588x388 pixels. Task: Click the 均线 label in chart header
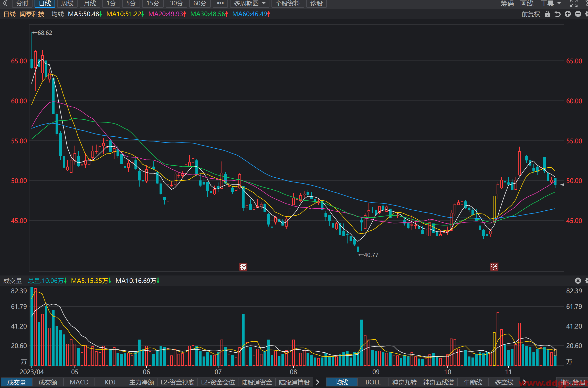pyautogui.click(x=57, y=14)
